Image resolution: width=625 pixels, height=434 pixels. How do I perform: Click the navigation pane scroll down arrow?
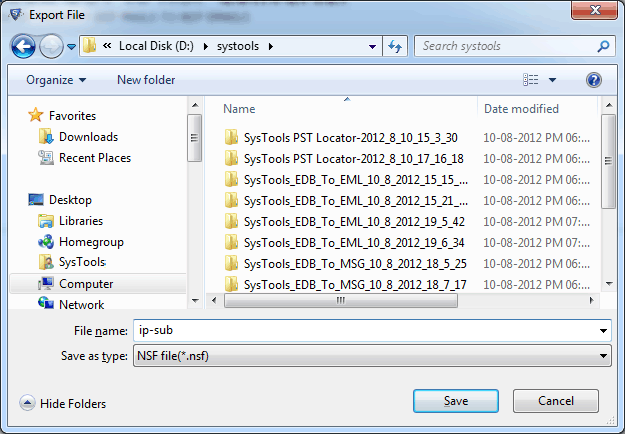pyautogui.click(x=195, y=301)
